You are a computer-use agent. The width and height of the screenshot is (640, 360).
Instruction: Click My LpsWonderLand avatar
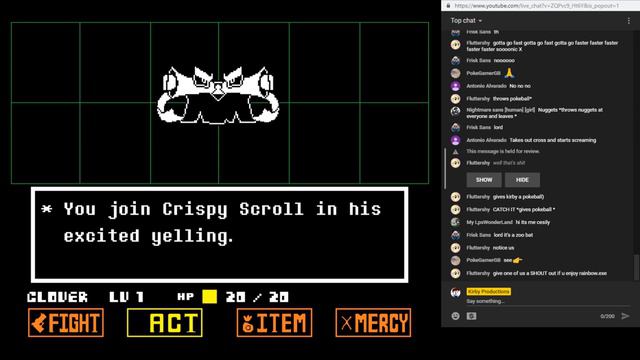(456, 222)
